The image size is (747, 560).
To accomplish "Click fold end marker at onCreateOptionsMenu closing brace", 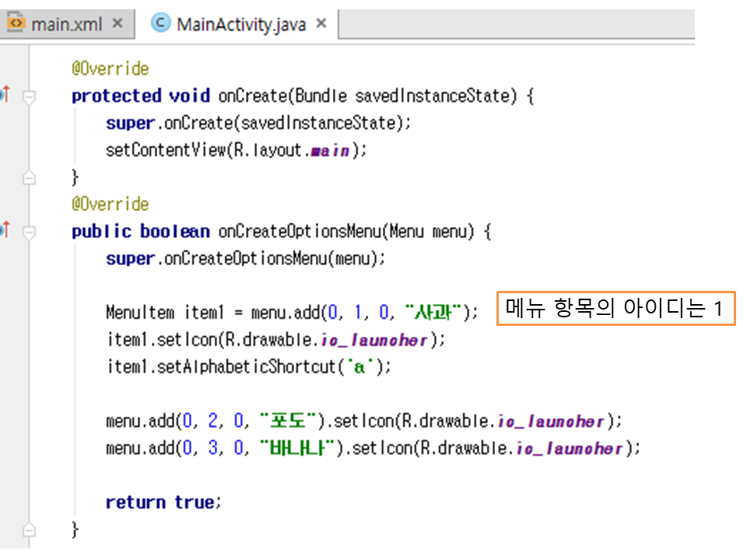I will tap(30, 530).
